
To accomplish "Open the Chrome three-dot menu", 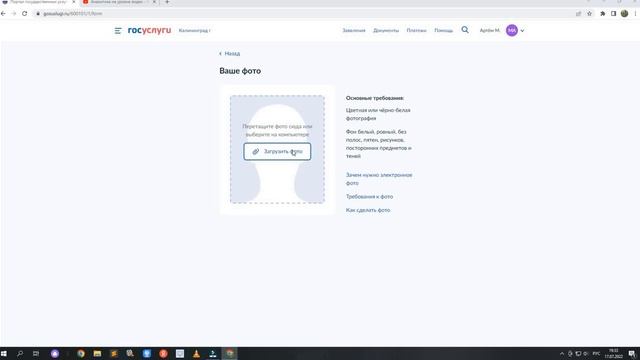I will tap(636, 13).
